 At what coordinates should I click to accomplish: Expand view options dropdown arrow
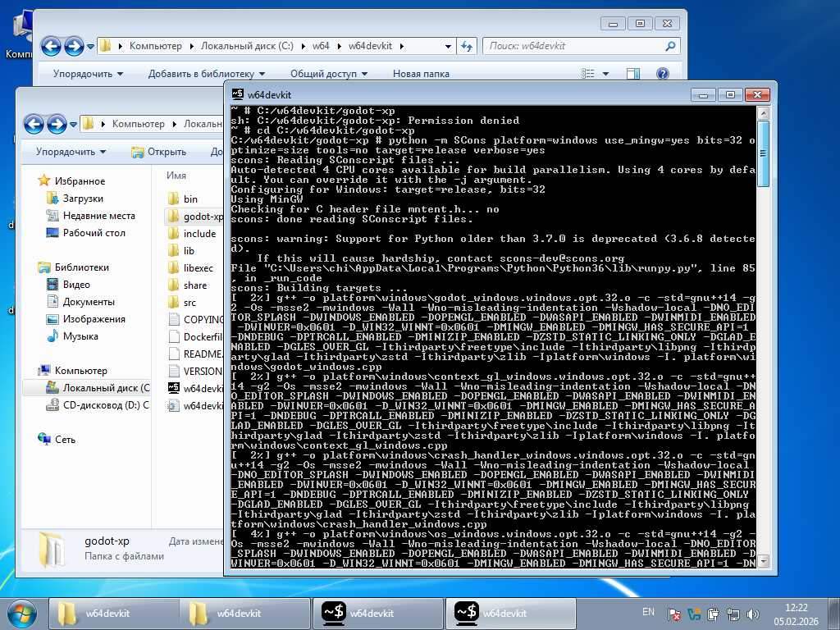point(606,74)
